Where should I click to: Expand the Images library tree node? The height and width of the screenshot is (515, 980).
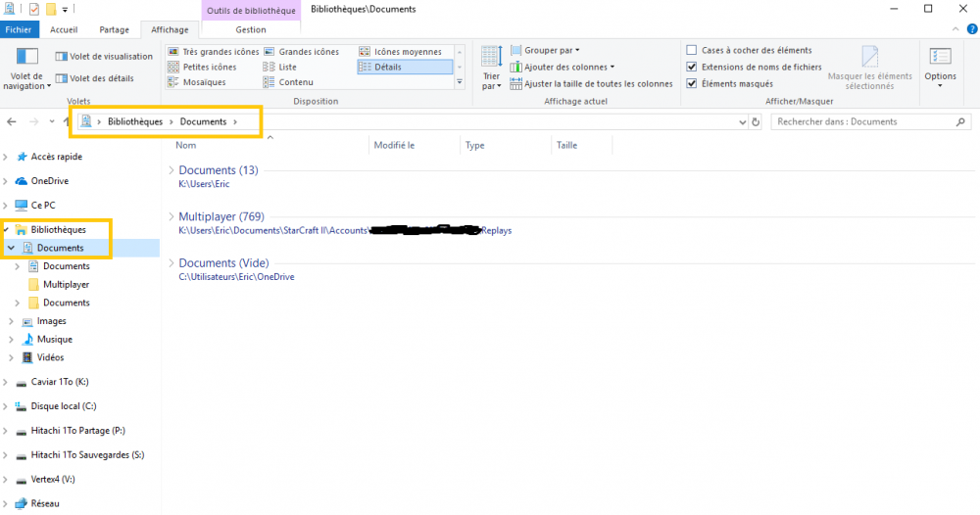[12, 321]
